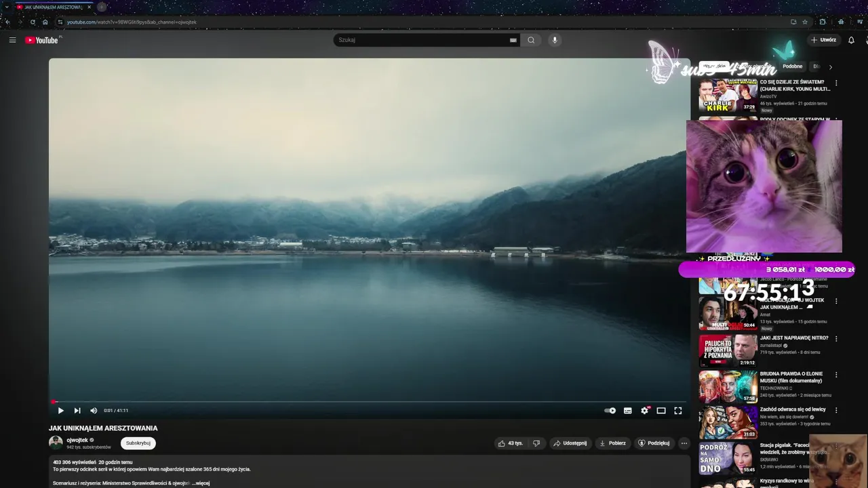Viewport: 868px width, 488px height.
Task: Open CO SIĘ DZIEJE ZE ŚWIATEM video thumbnail
Action: pos(728,96)
